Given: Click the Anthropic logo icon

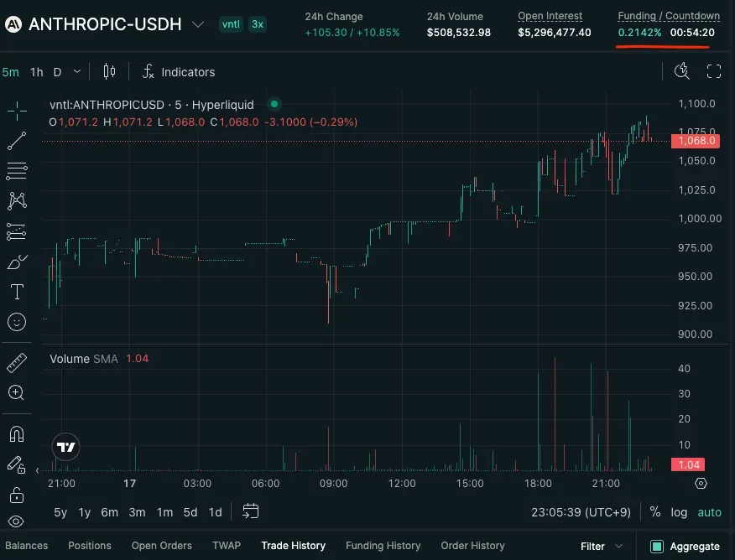Looking at the screenshot, I should (x=13, y=24).
